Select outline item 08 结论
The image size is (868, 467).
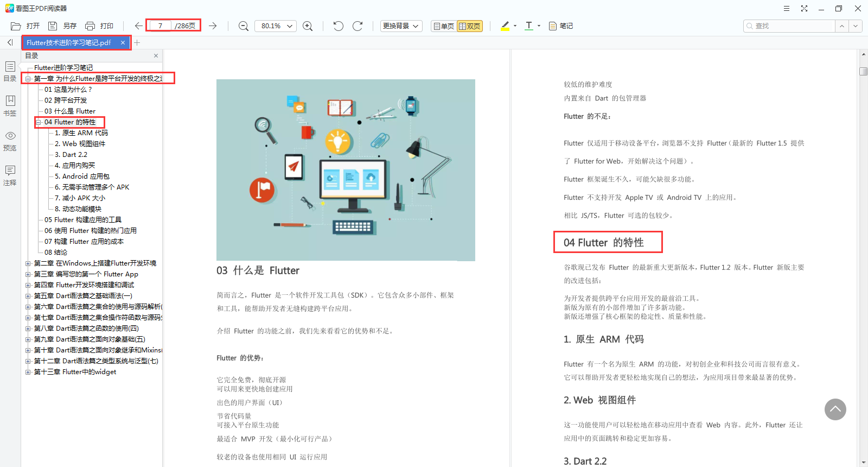click(x=56, y=253)
